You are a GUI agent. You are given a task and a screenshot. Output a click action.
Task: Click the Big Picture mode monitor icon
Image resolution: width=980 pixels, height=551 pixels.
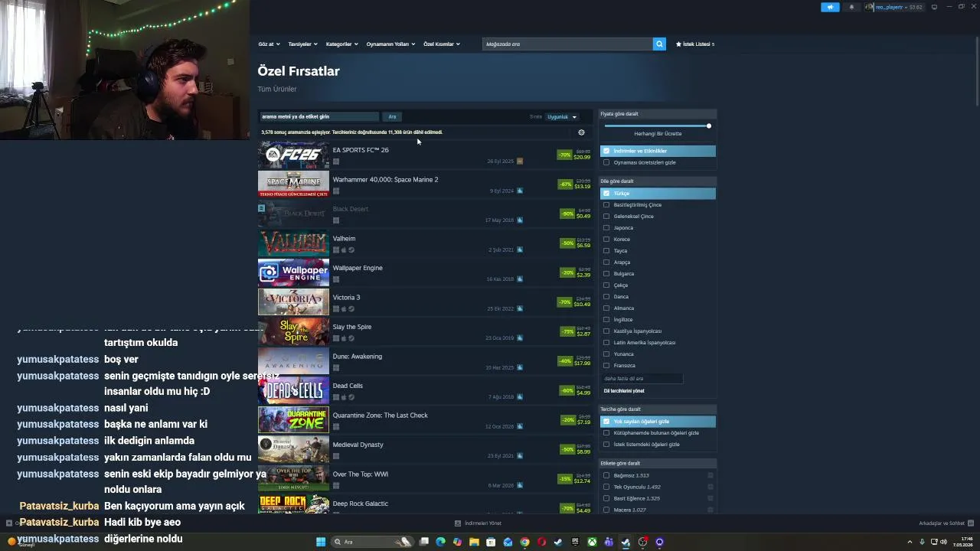(934, 7)
